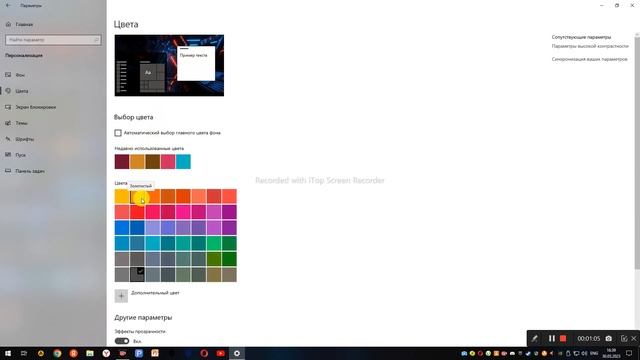Open the blue P app on the taskbar
640x360 pixels.
pyautogui.click(x=139, y=353)
